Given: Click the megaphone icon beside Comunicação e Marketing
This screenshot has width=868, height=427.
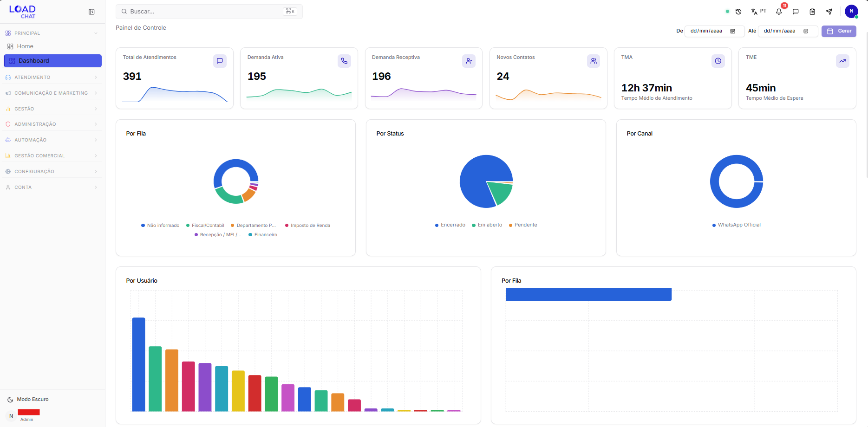Looking at the screenshot, I should click(8, 93).
